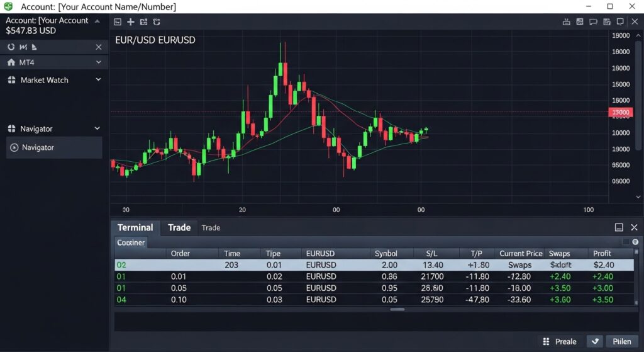This screenshot has width=644, height=352.
Task: Click the zigzag chart icon in left sidebar
Action: pyautogui.click(x=23, y=47)
